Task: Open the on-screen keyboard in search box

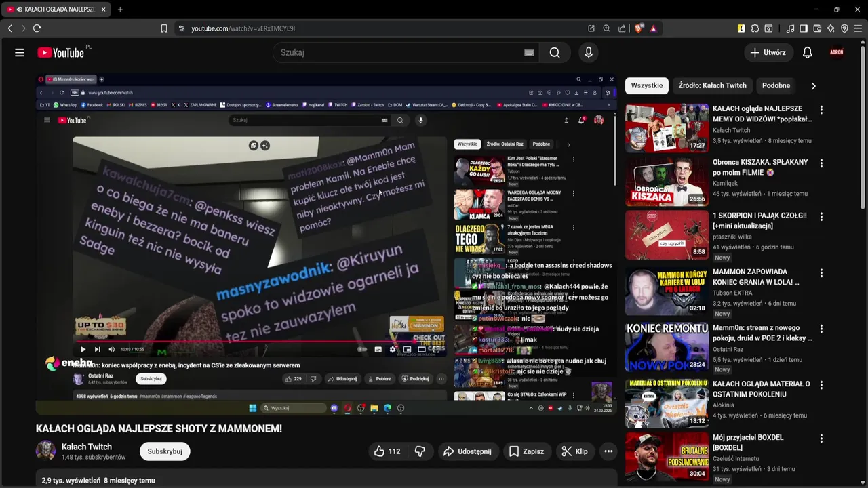Action: tap(529, 52)
